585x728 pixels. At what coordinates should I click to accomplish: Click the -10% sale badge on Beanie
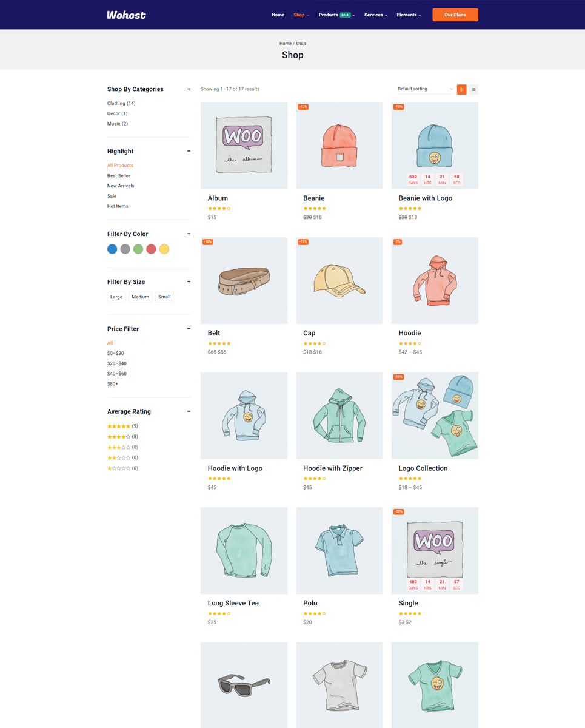(x=303, y=107)
